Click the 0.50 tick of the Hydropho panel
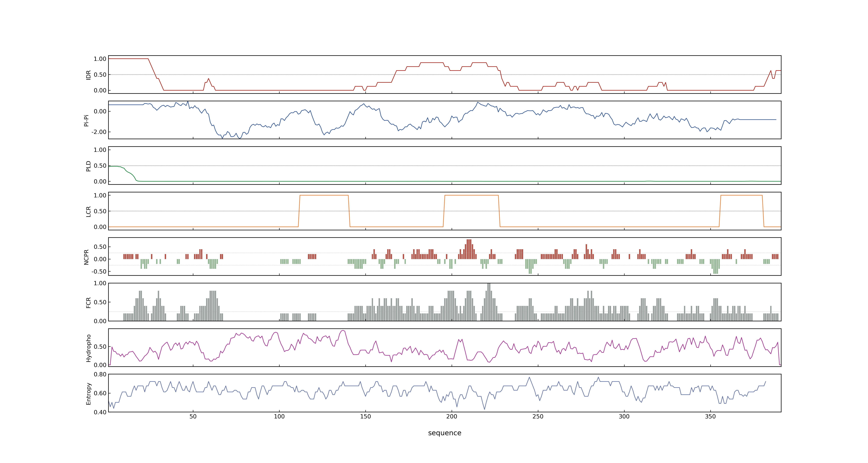 (100, 347)
